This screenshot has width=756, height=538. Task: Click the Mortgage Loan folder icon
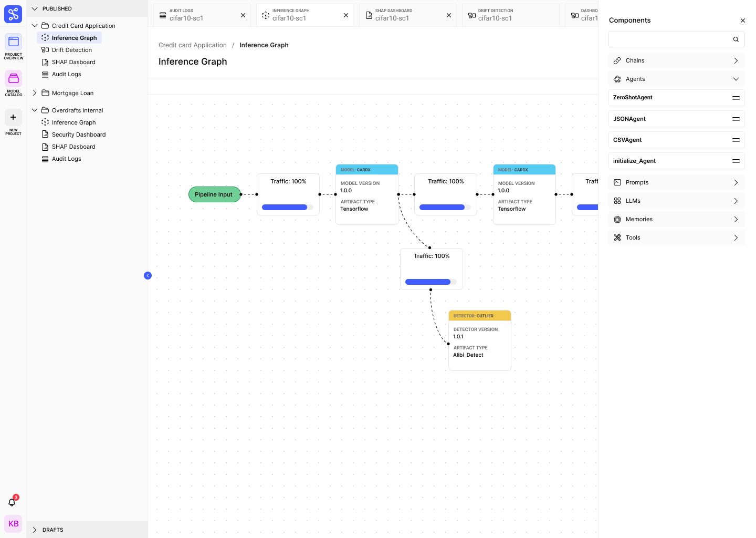(45, 93)
